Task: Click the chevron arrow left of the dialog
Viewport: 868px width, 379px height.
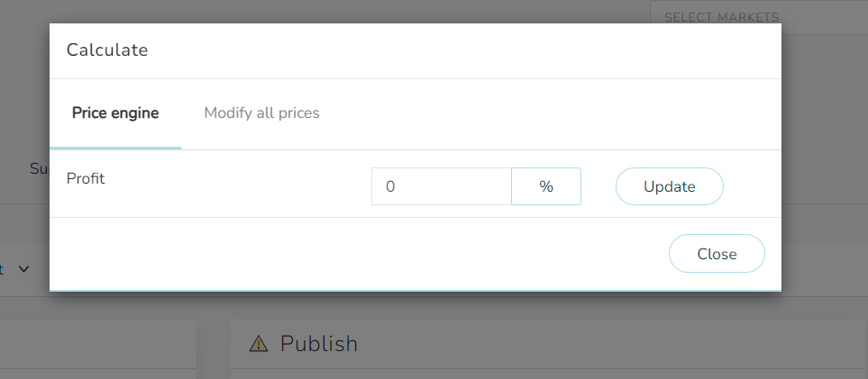Action: tap(23, 269)
